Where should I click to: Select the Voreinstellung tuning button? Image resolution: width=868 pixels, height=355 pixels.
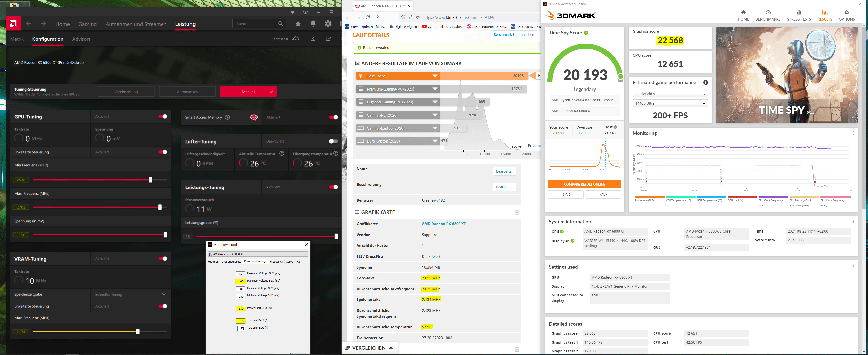126,92
